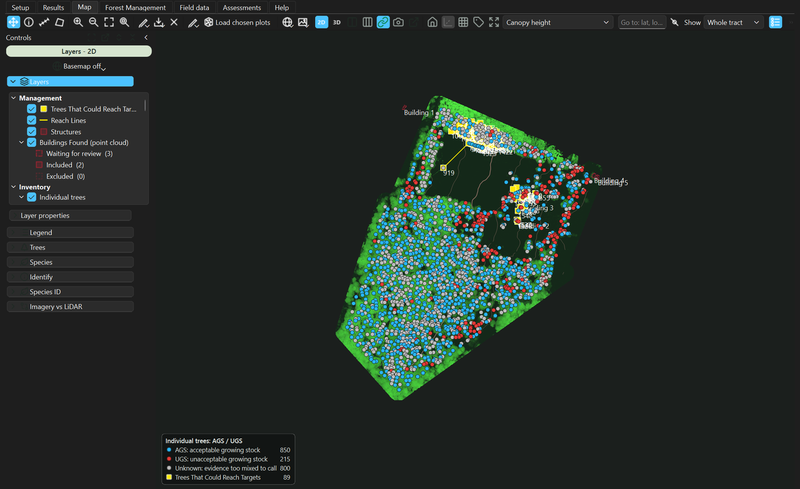The image size is (800, 489).
Task: Click the download/import icon
Action: pyautogui.click(x=159, y=22)
